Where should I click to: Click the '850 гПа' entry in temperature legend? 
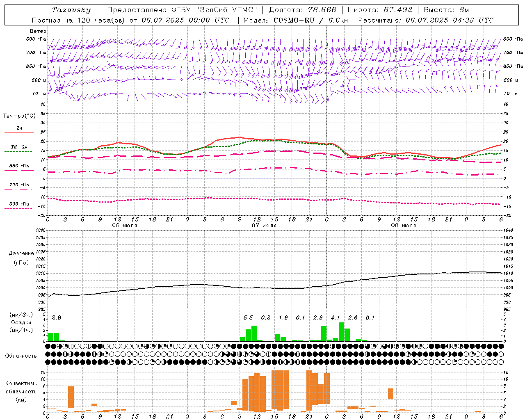click(x=19, y=166)
